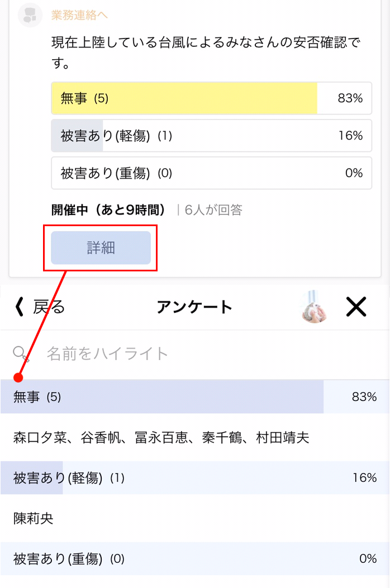Viewport: 390px width, 588px height.
Task: Open the profile photo thumbnail in header
Action: [314, 307]
